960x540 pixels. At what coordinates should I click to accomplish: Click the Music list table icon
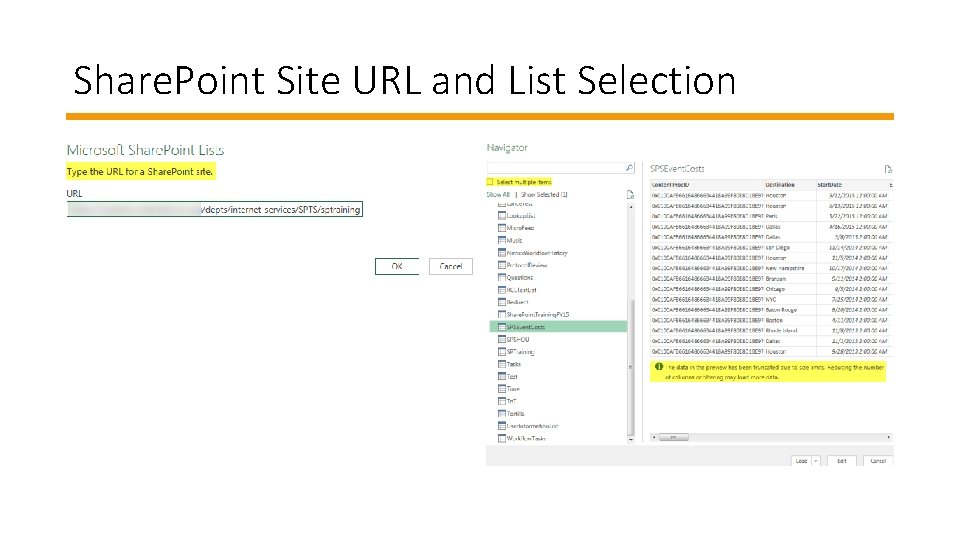(502, 240)
